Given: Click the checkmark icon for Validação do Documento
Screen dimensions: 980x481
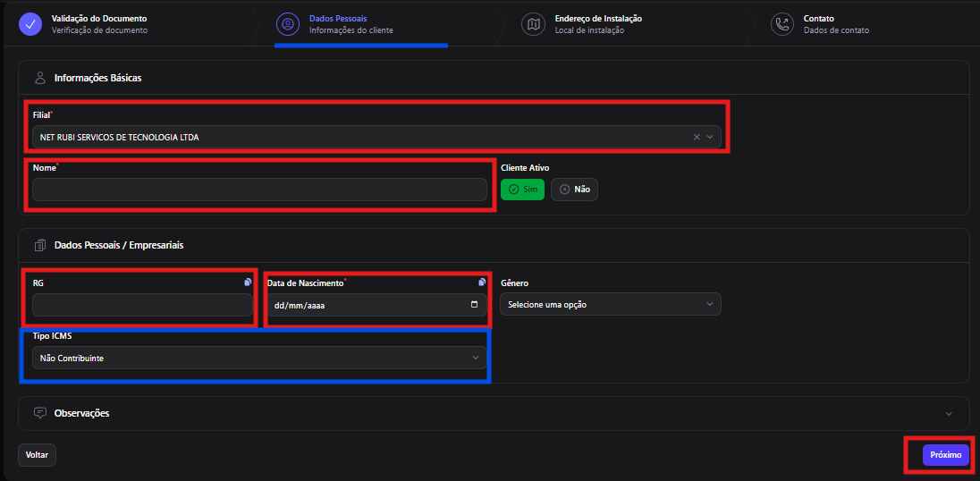Looking at the screenshot, I should pos(30,24).
